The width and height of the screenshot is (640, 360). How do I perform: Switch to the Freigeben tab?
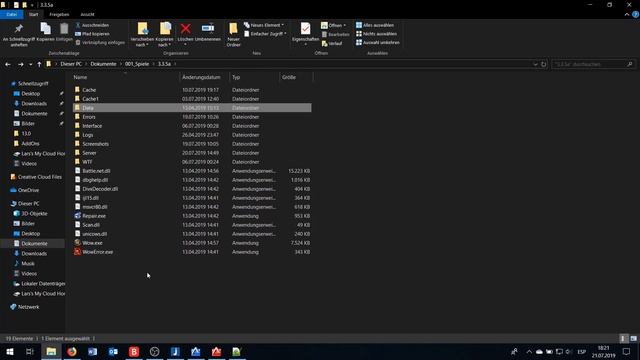pyautogui.click(x=59, y=14)
